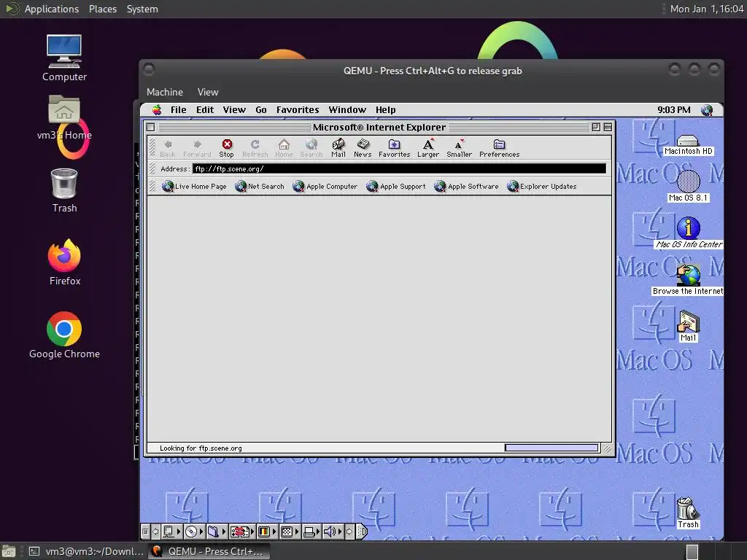Viewport: 747px width, 560px height.
Task: Open the Window menu
Action: coord(347,110)
